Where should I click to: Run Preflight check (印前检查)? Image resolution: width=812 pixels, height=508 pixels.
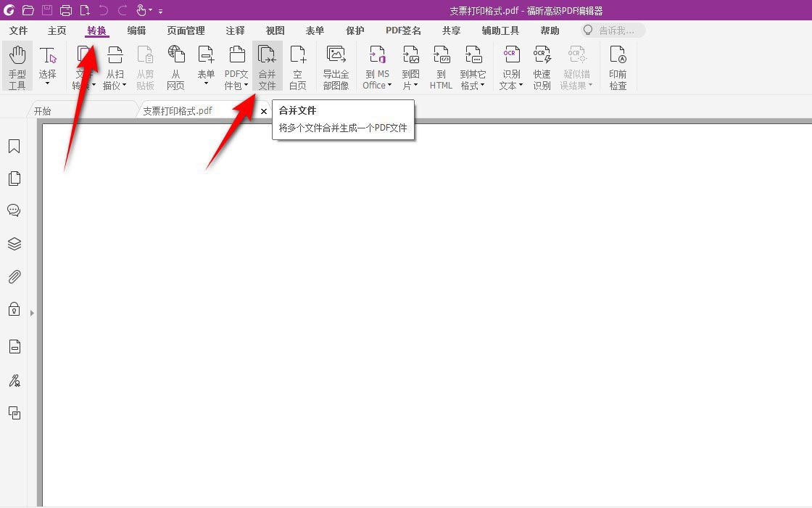coord(618,67)
